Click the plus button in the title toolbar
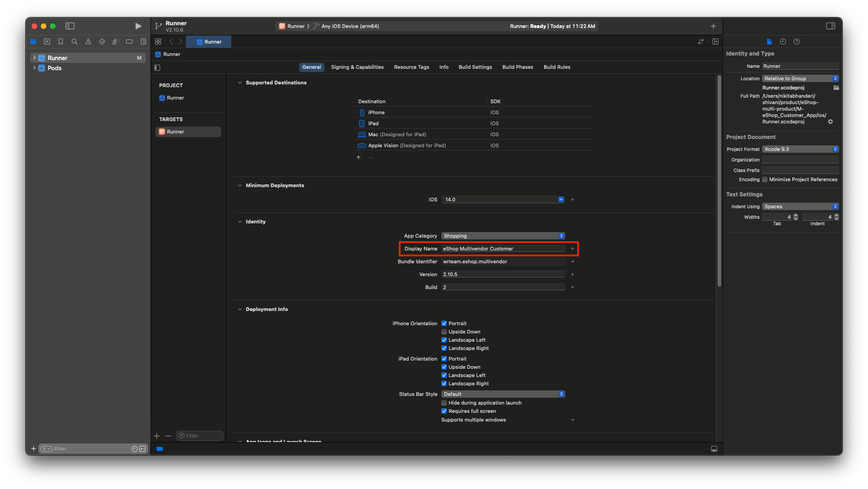The image size is (868, 489). point(713,26)
